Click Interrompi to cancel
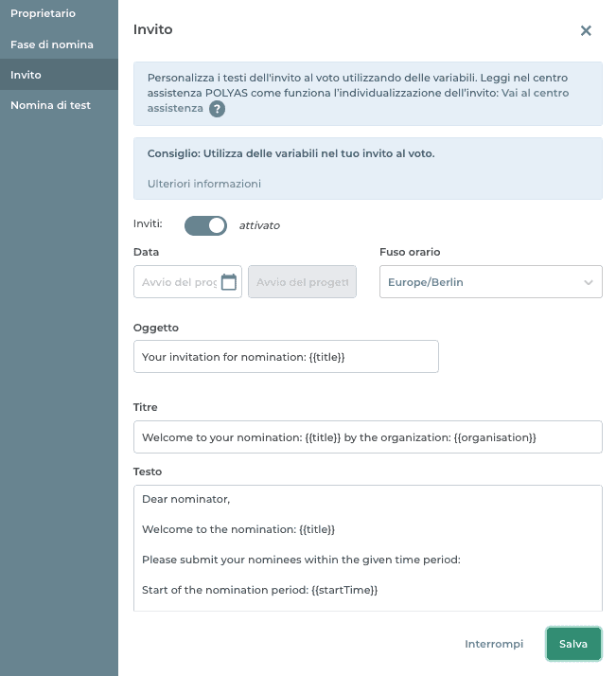616x676 pixels. coord(493,644)
